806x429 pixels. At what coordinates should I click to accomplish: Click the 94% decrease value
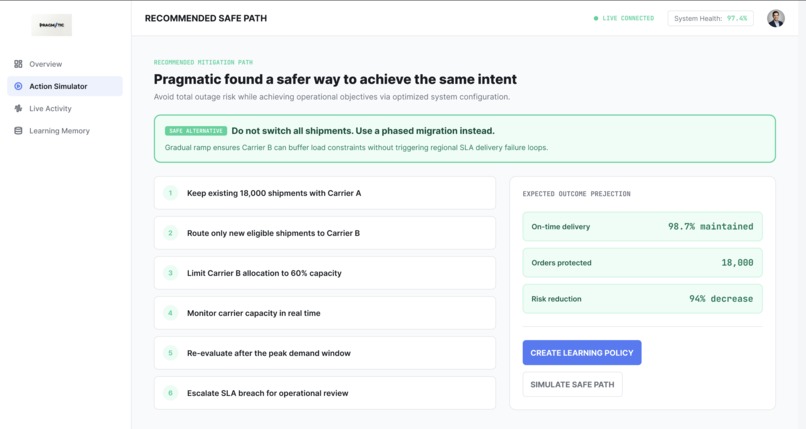[721, 299]
